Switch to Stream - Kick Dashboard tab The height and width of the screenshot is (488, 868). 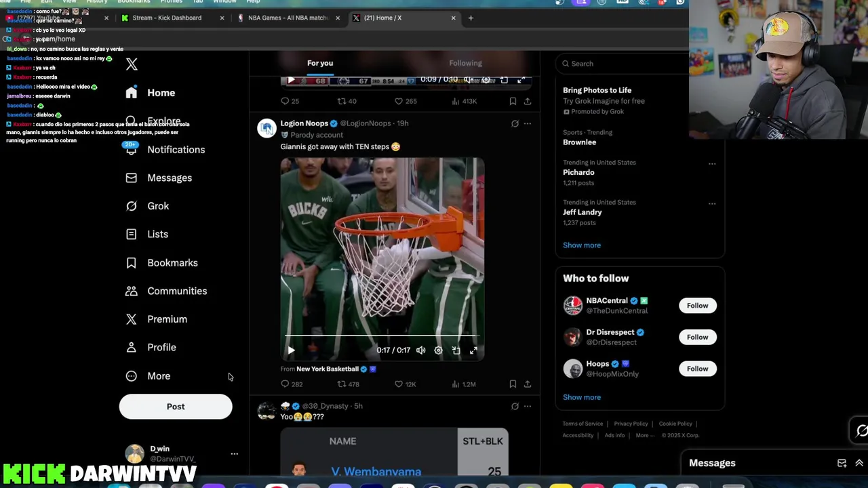click(x=172, y=18)
